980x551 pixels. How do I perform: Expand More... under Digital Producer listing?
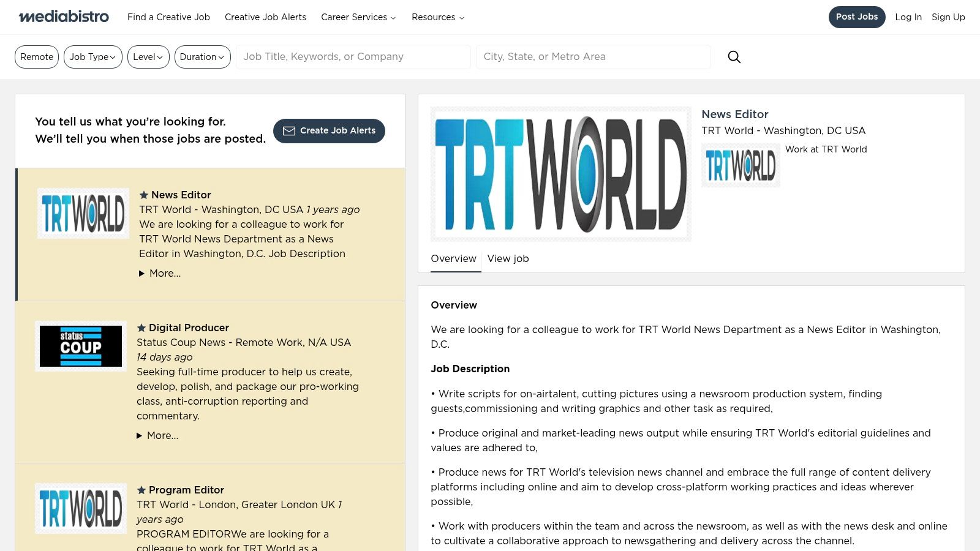[157, 435]
